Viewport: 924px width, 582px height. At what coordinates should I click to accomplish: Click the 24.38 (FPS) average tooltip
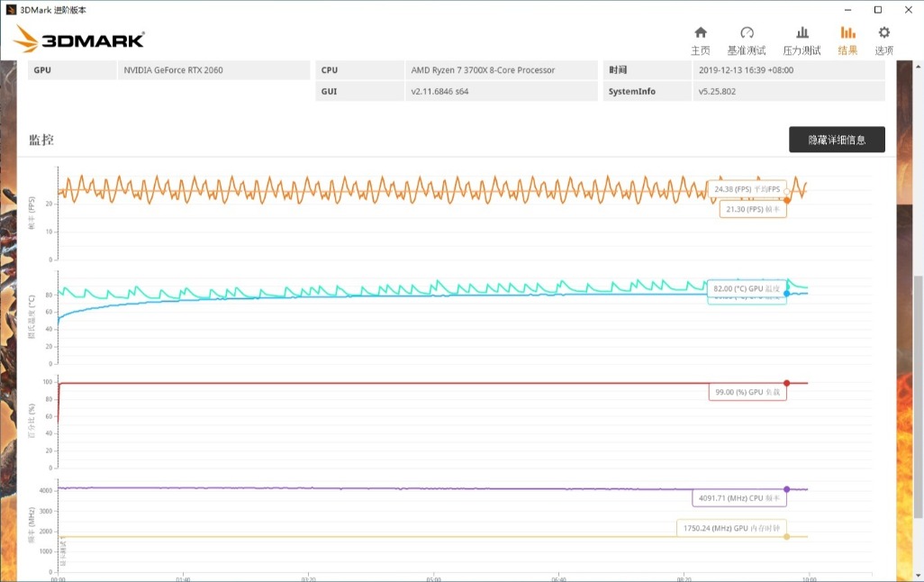click(x=747, y=189)
